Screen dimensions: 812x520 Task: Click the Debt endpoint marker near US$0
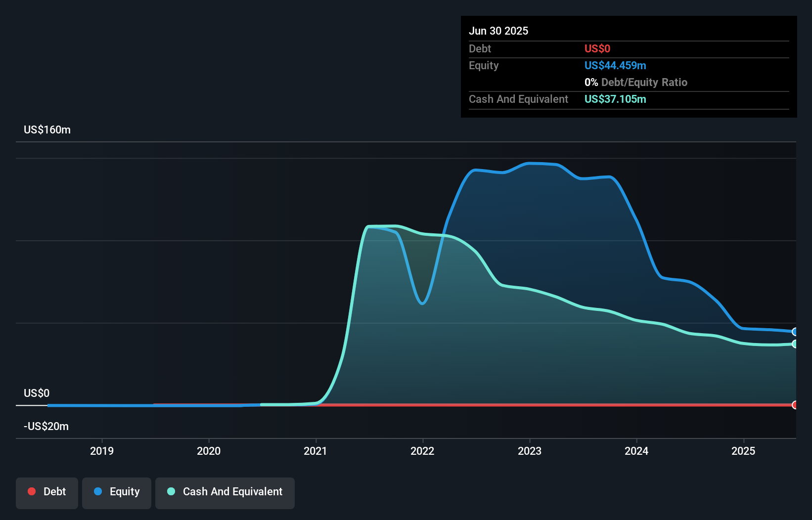tap(795, 405)
